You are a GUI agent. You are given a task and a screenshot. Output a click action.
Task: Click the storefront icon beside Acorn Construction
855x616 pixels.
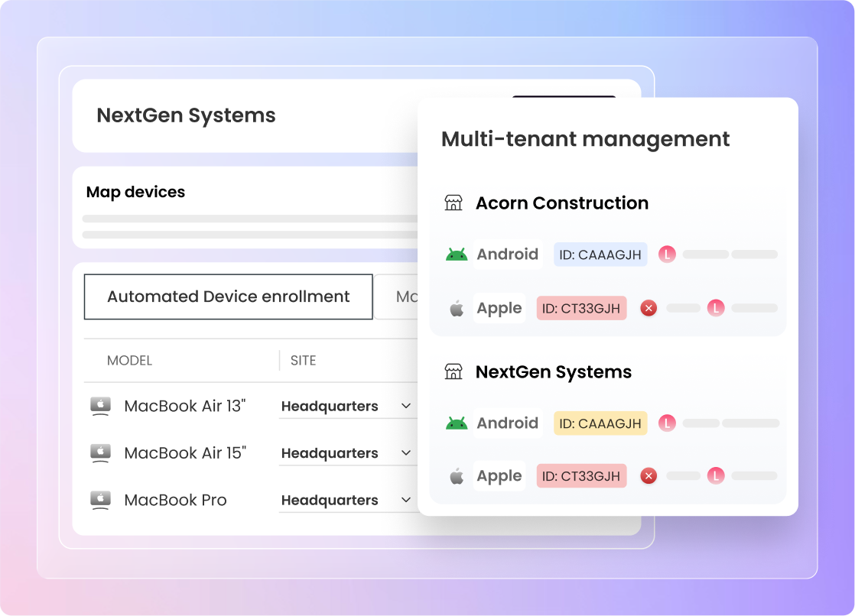[454, 203]
